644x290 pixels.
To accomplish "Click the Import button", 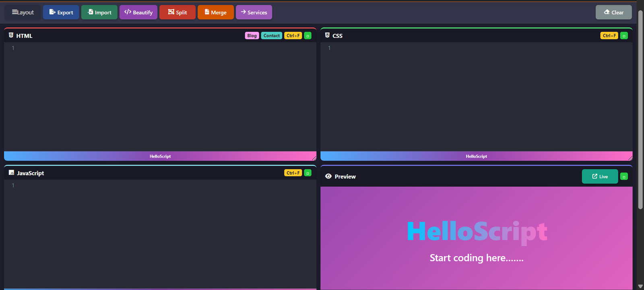I will (x=99, y=12).
